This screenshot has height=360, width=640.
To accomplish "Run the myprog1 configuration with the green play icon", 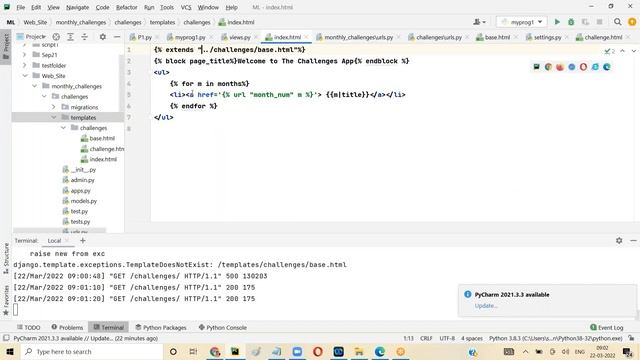I will point(557,22).
